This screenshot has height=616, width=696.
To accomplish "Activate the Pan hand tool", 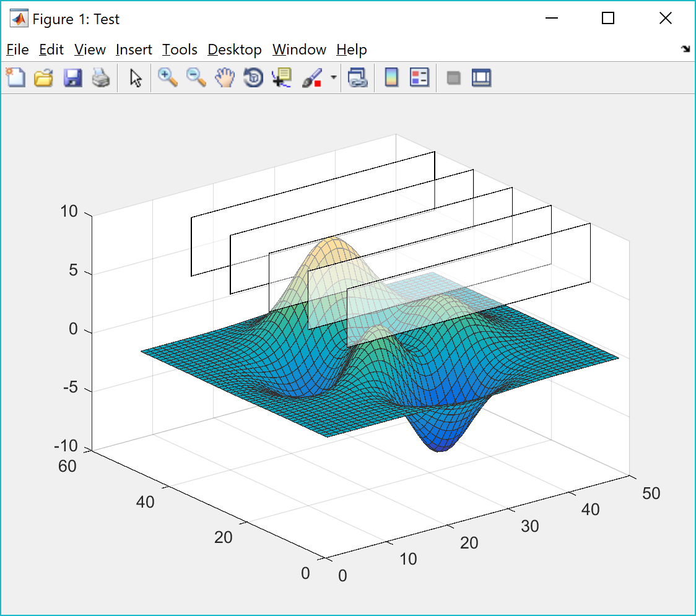I will (225, 78).
